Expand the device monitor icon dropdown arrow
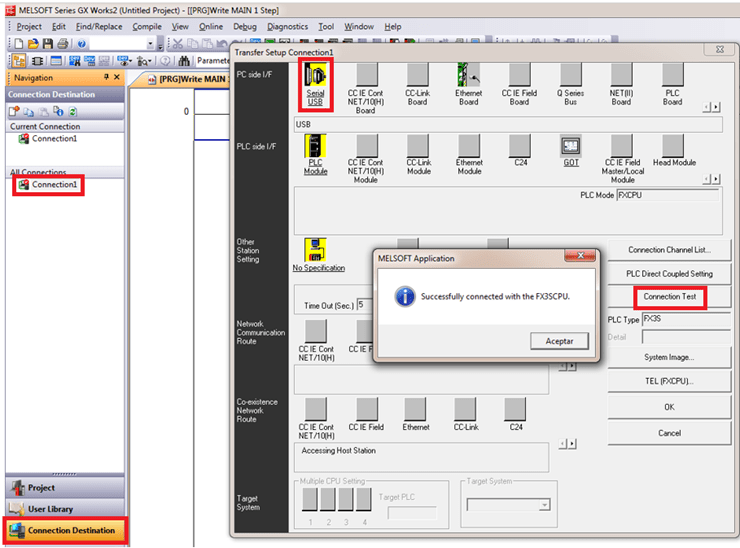 (x=129, y=61)
